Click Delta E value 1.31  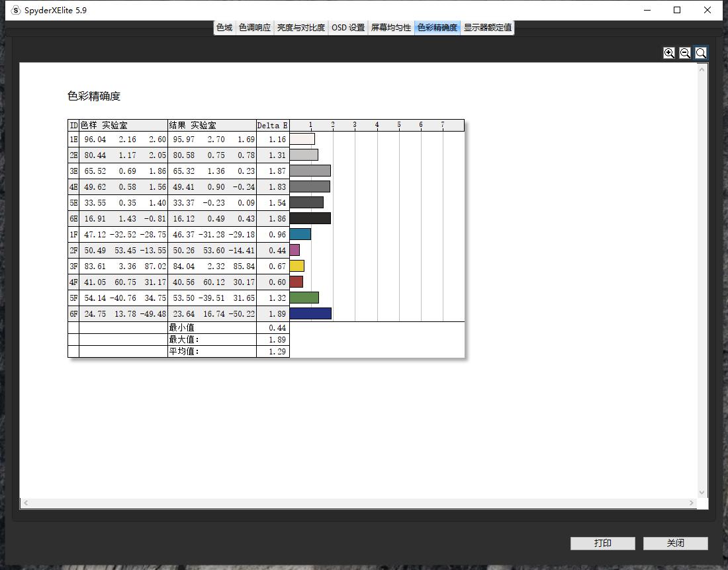pyautogui.click(x=277, y=155)
